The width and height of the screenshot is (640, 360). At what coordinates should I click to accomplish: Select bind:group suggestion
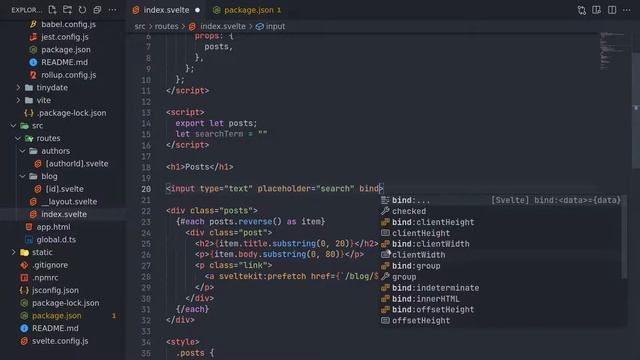click(501, 266)
